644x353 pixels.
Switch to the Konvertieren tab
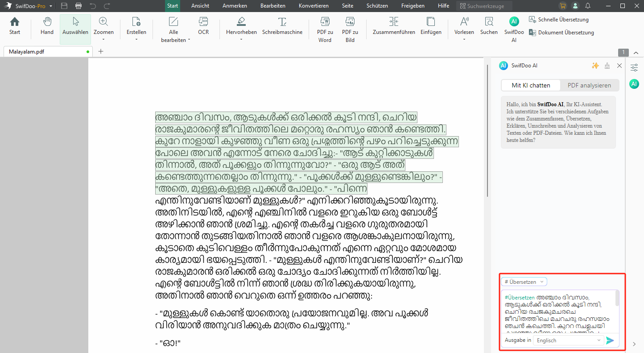[x=314, y=6]
